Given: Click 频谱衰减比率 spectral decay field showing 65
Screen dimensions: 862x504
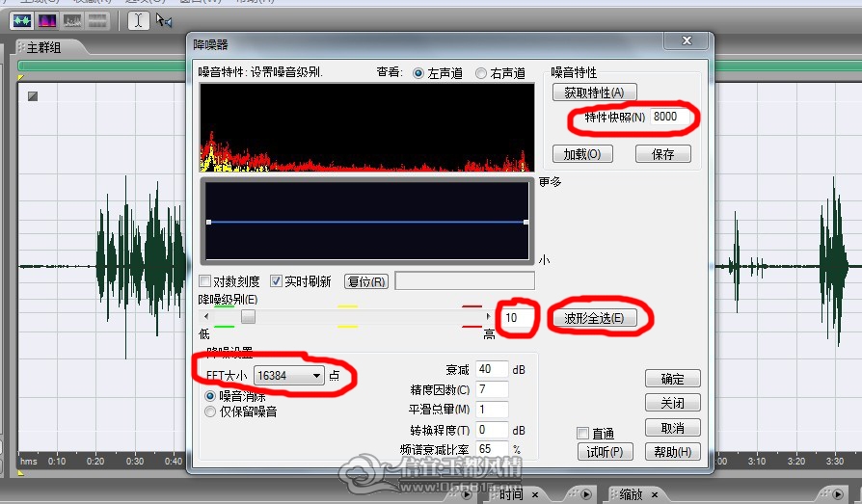Looking at the screenshot, I should point(492,449).
